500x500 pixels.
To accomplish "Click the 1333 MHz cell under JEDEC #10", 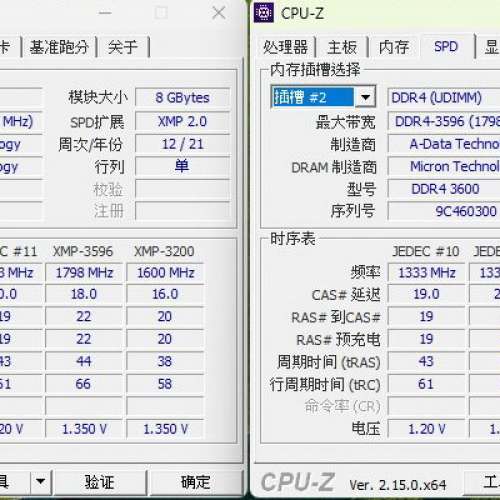I will [x=427, y=273].
